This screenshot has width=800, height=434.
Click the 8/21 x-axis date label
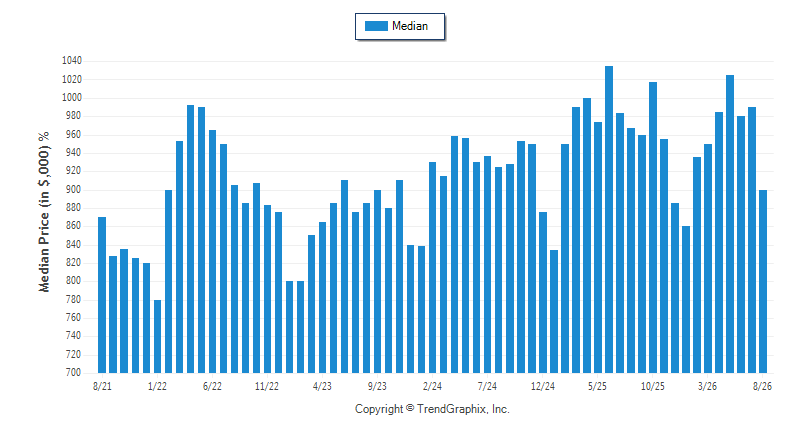point(102,386)
